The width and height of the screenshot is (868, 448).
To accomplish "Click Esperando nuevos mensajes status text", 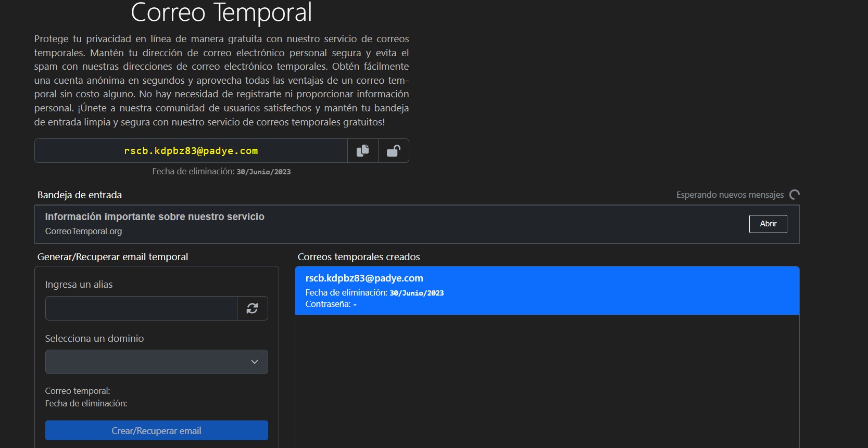I will (x=730, y=195).
